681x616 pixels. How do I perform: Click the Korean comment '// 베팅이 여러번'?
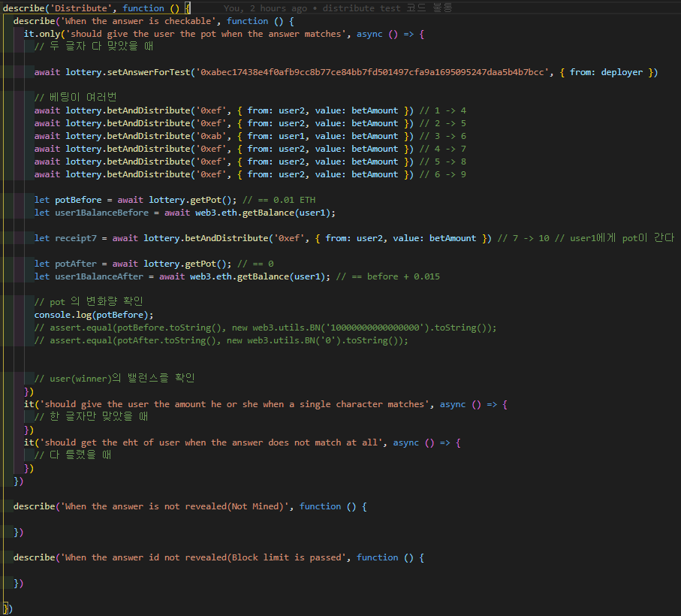pyautogui.click(x=76, y=98)
